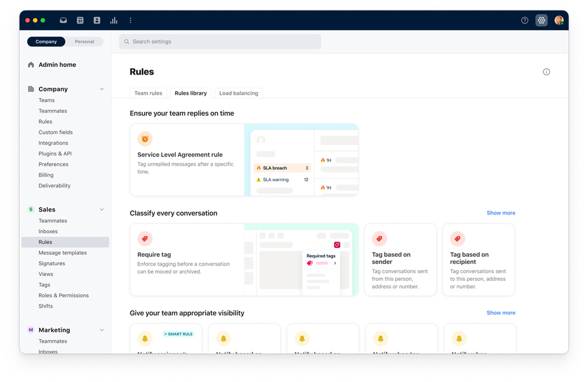Image resolution: width=588 pixels, height=382 pixels.
Task: Click the help question mark icon
Action: click(x=524, y=20)
